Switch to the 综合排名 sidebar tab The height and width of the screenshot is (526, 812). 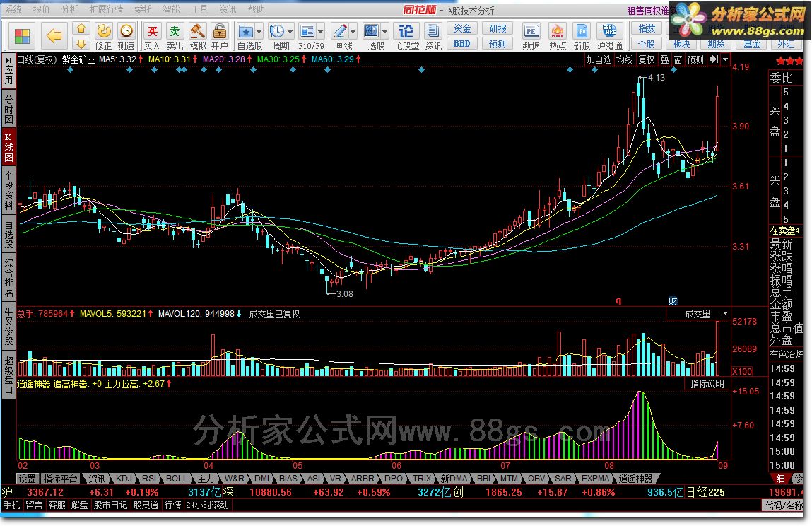[8, 278]
